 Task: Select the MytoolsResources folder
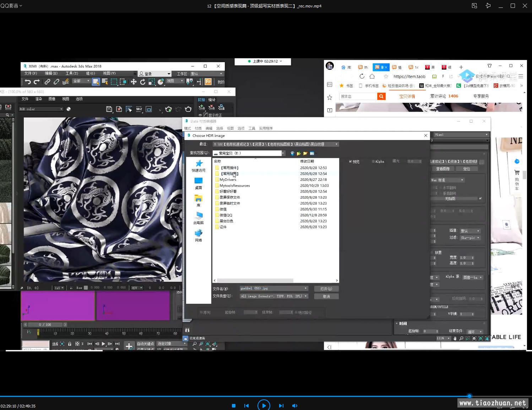[x=235, y=185]
